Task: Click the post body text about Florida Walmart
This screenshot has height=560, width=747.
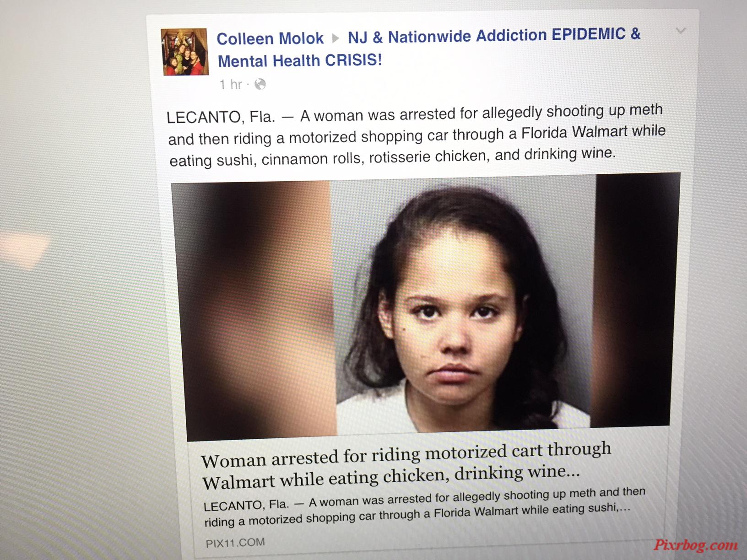Action: coord(416,135)
